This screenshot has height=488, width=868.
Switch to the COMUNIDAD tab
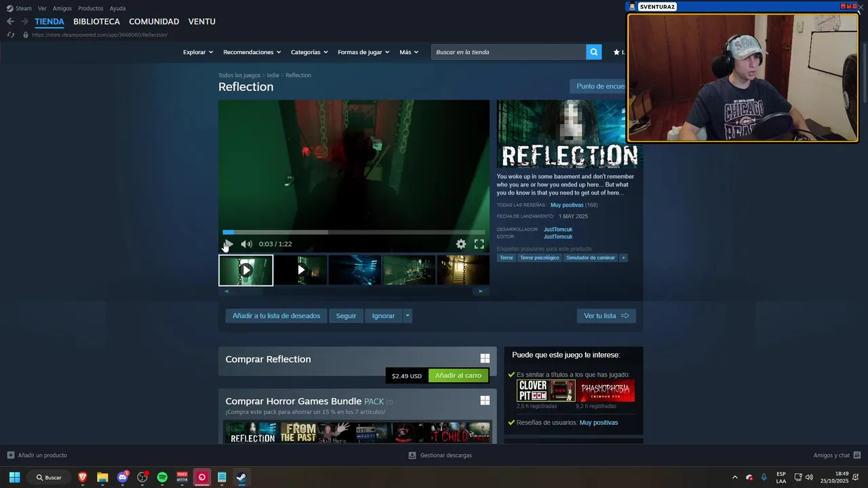click(154, 22)
